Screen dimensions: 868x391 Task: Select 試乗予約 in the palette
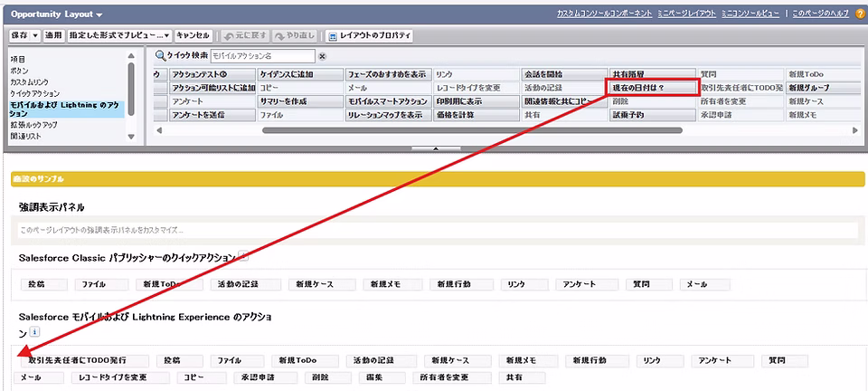(652, 115)
